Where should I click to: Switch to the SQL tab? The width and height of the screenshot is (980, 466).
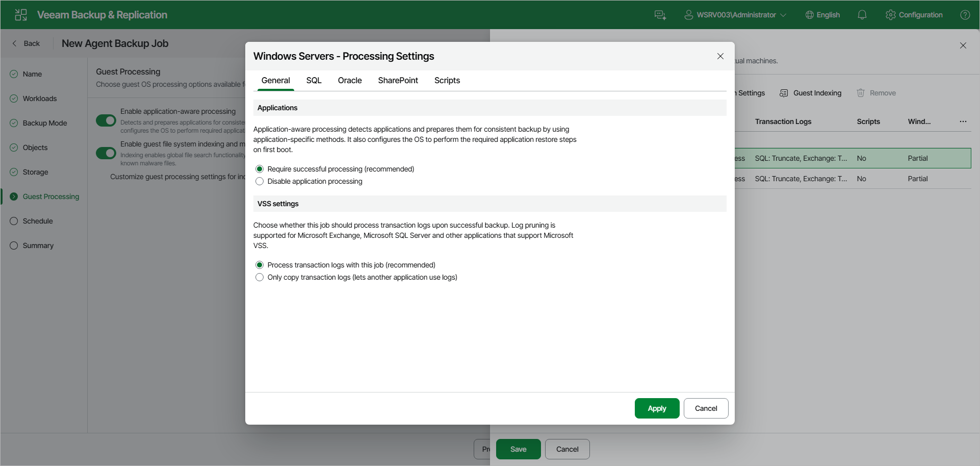314,80
